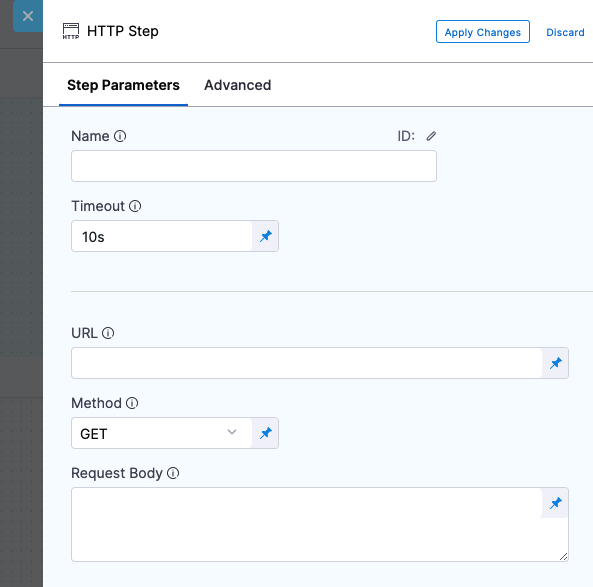Click the pin icon next to Method dropdown
Image resolution: width=593 pixels, height=587 pixels.
coord(265,433)
